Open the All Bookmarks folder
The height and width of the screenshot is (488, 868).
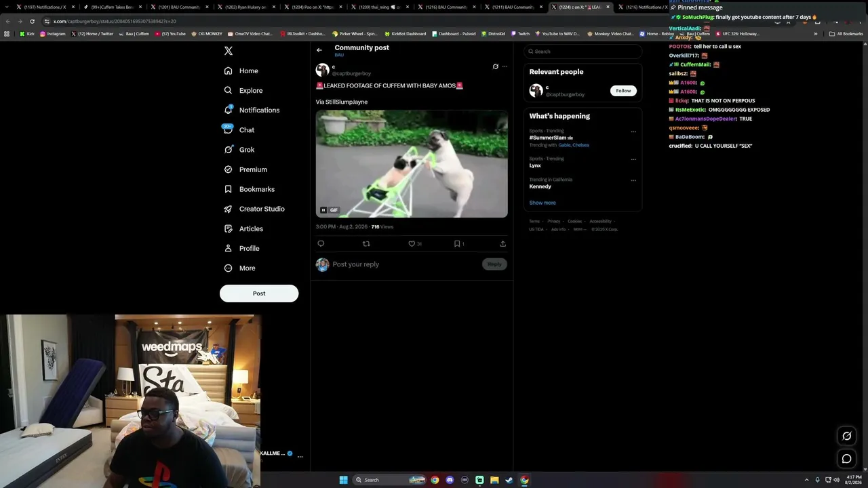tap(846, 33)
